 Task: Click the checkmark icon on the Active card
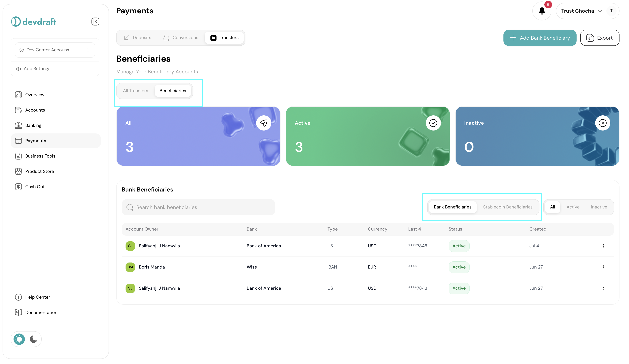pyautogui.click(x=433, y=123)
